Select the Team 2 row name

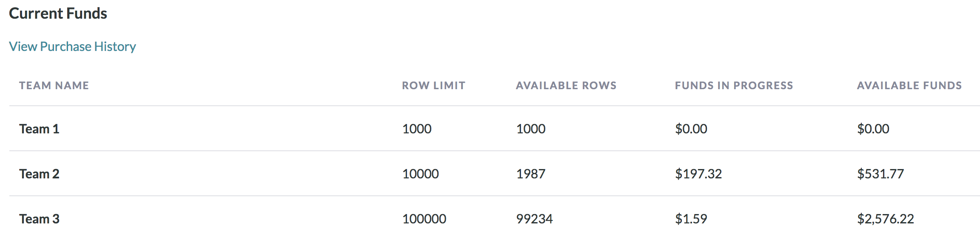click(x=39, y=174)
